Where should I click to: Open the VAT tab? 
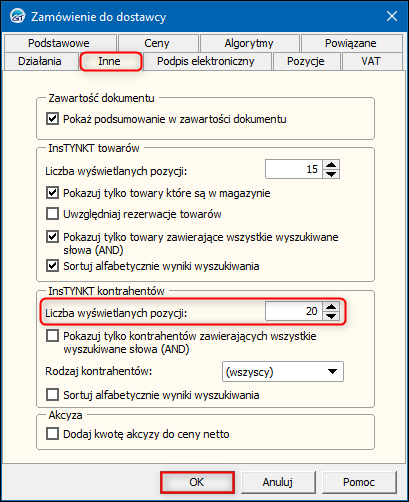(371, 61)
